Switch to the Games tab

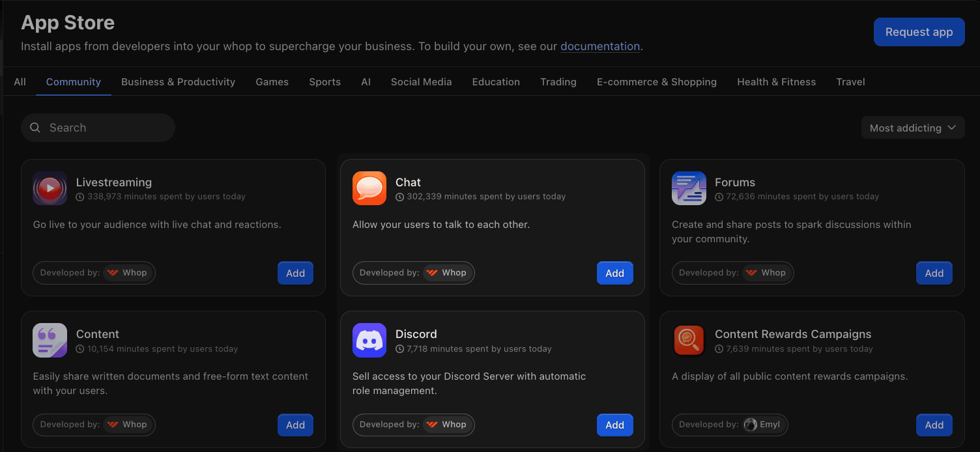[x=272, y=82]
